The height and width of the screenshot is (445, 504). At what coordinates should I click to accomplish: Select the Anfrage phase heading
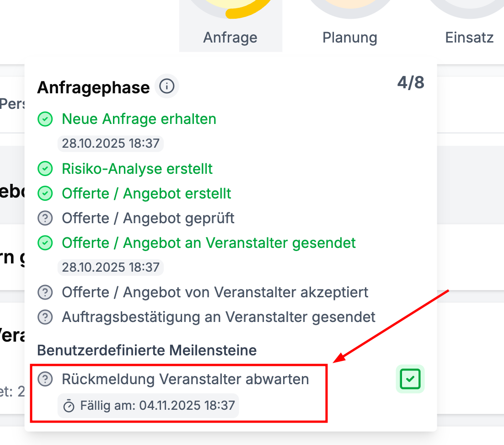pyautogui.click(x=230, y=37)
